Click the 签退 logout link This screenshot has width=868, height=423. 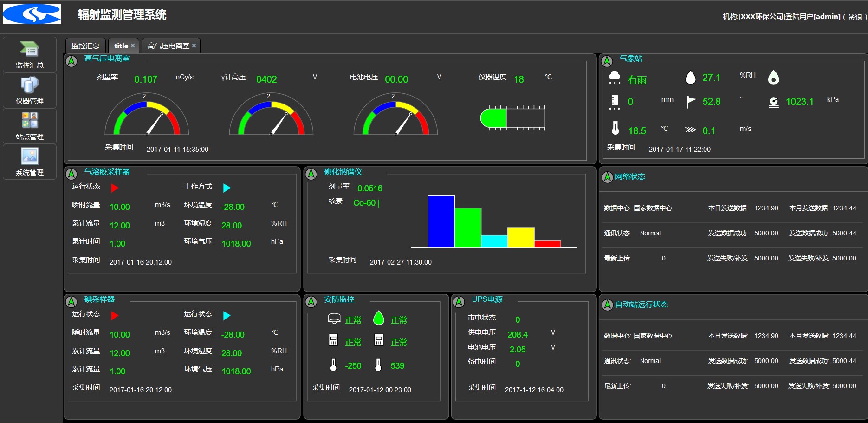click(x=855, y=17)
